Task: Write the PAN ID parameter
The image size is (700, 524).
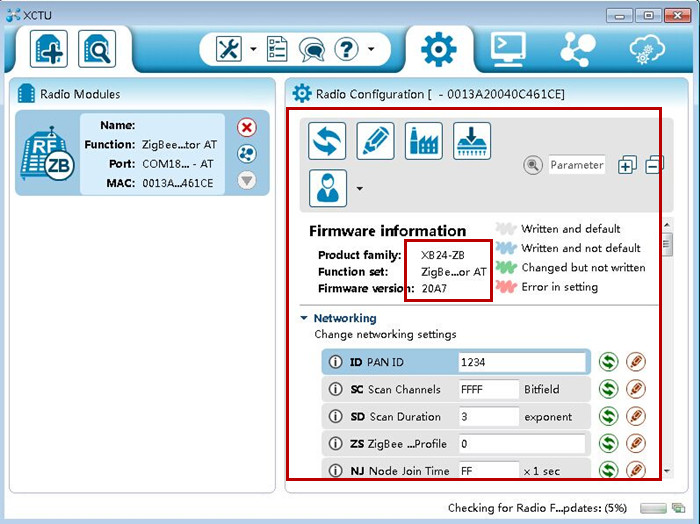Action: point(636,362)
